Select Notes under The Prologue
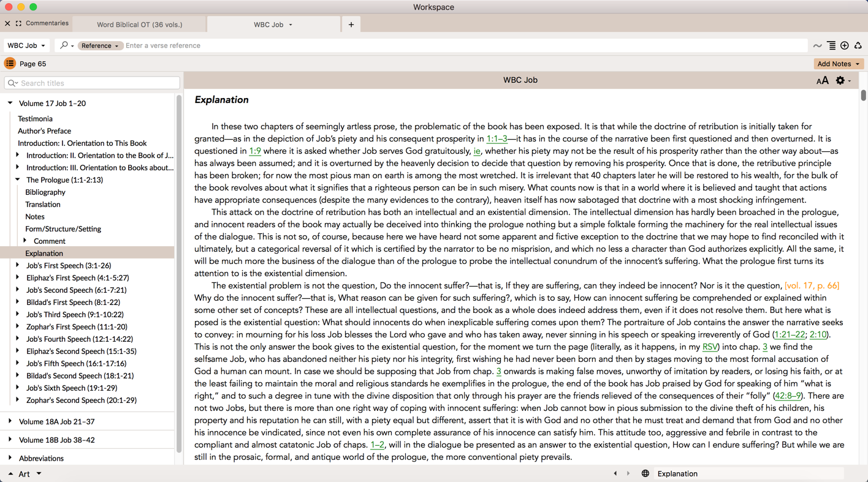The image size is (868, 482). [35, 216]
